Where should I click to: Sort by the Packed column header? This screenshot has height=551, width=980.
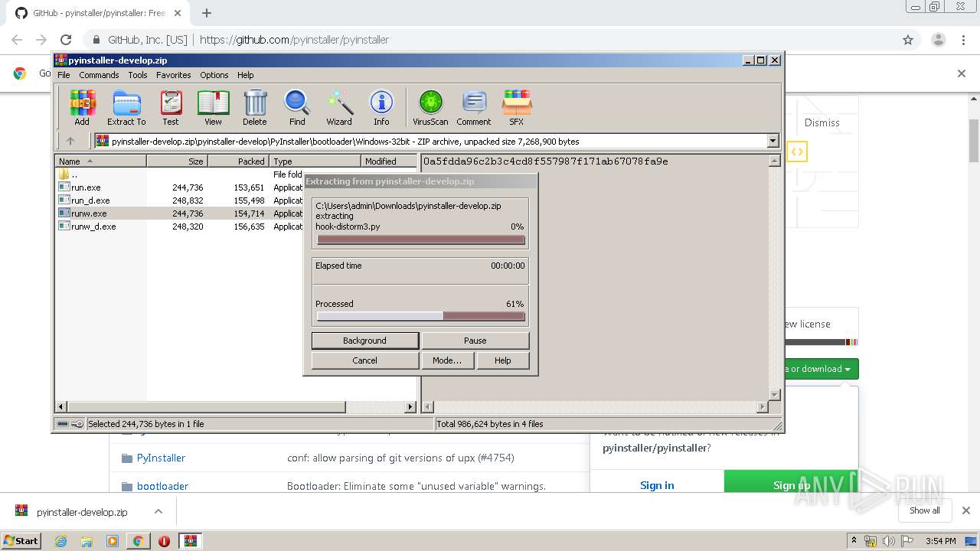pyautogui.click(x=239, y=161)
